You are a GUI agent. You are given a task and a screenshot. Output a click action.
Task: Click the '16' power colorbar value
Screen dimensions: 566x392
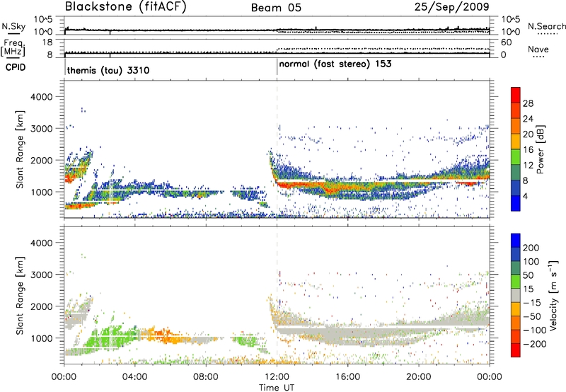coord(528,150)
